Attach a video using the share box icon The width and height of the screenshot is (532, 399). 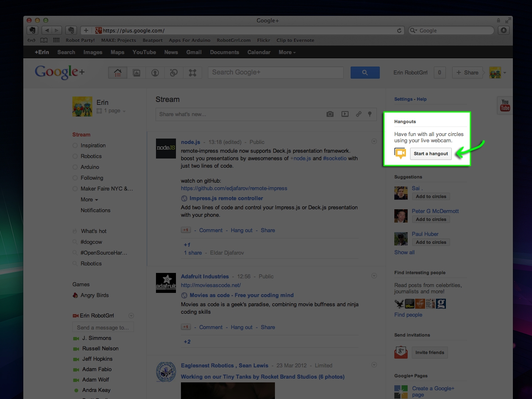345,114
